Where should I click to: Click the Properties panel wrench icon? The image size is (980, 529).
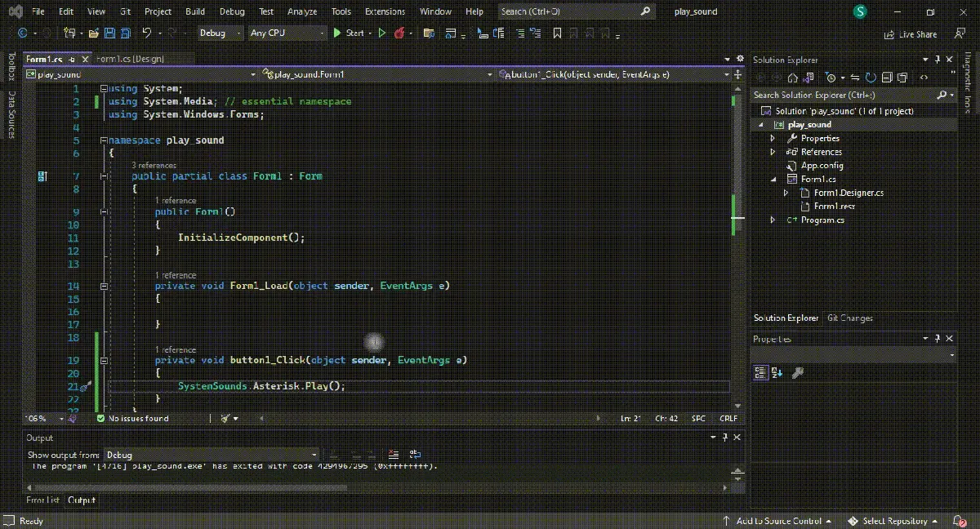pyautogui.click(x=798, y=372)
